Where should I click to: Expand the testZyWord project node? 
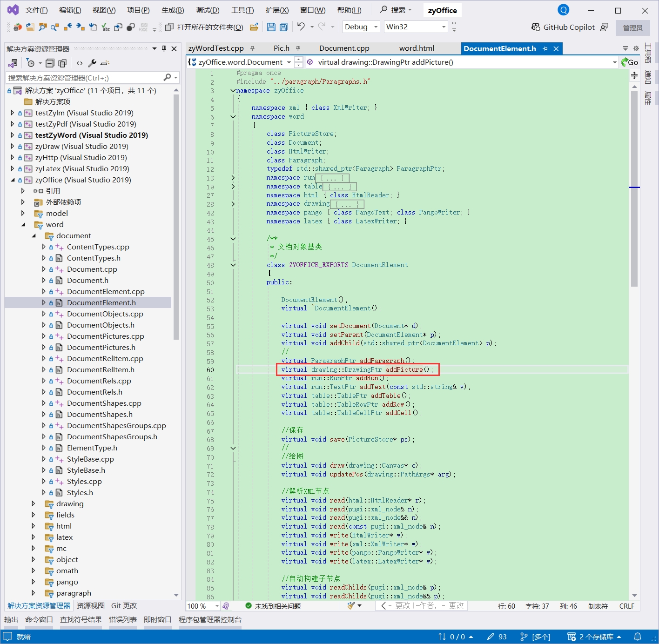coord(13,135)
